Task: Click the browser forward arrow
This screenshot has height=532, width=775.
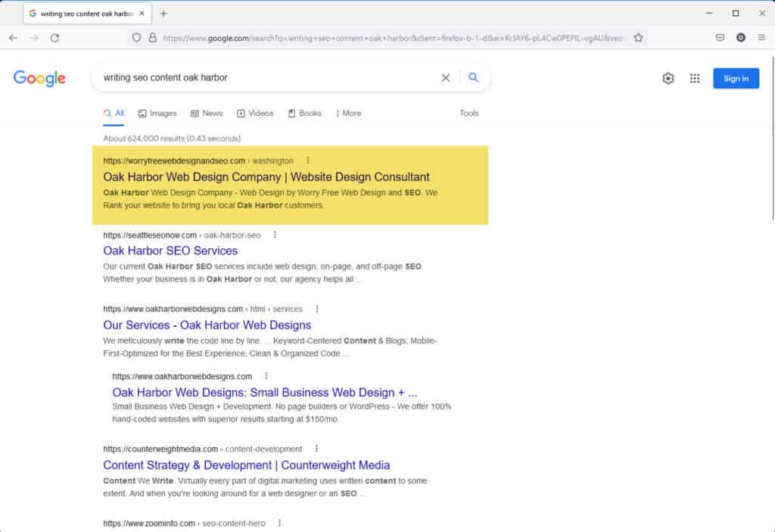Action: tap(34, 38)
